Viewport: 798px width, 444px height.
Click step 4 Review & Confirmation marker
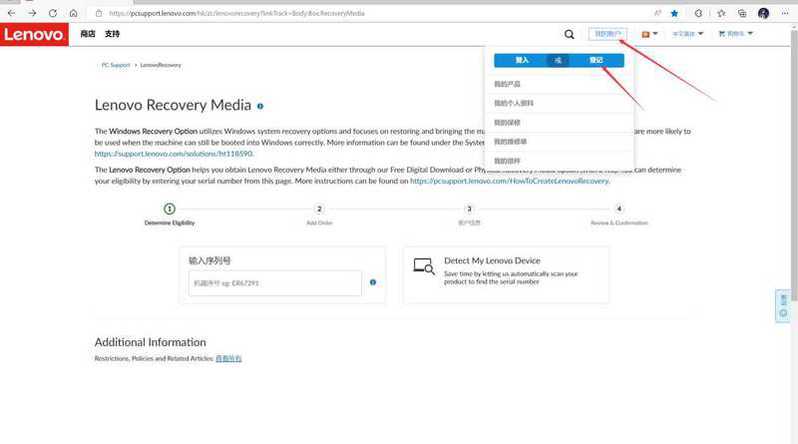click(619, 209)
